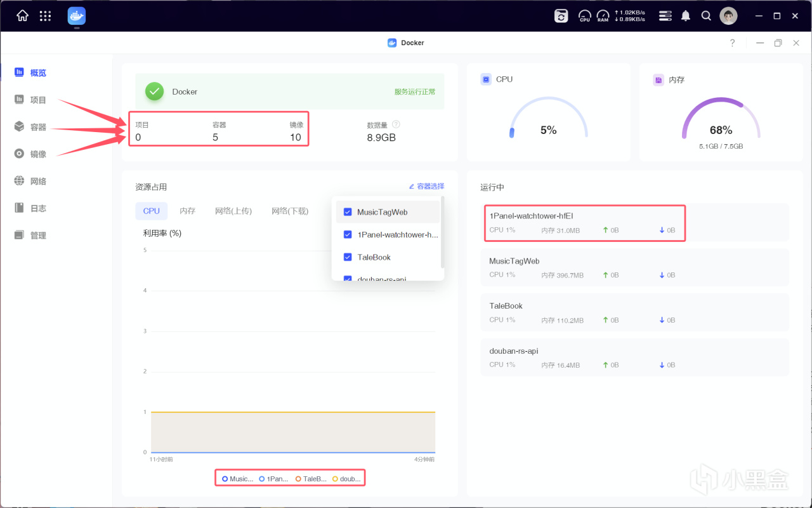Uncheck TaleBook in the container list
812x508 pixels.
(348, 257)
